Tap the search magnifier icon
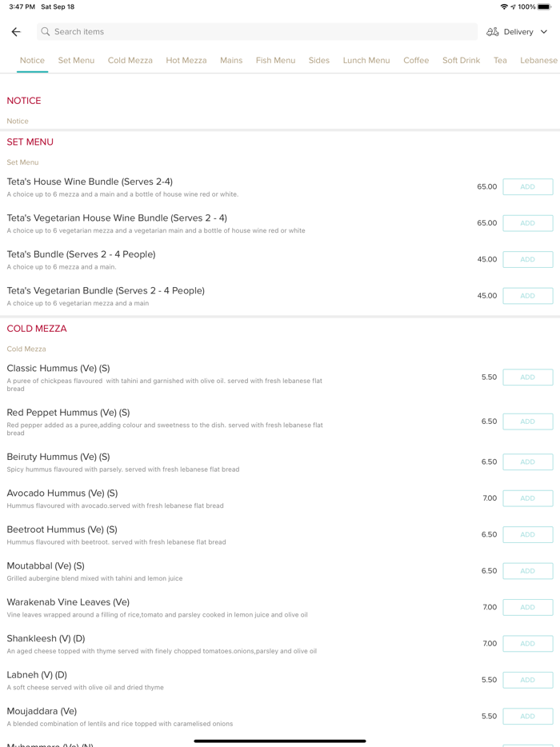Image resolution: width=560 pixels, height=747 pixels. (46, 32)
